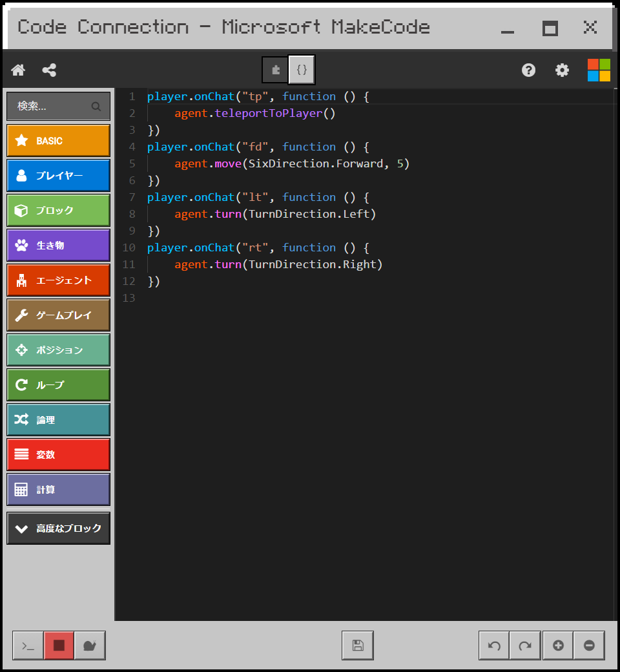Open the console terminal icon
620x672 pixels.
tap(27, 645)
